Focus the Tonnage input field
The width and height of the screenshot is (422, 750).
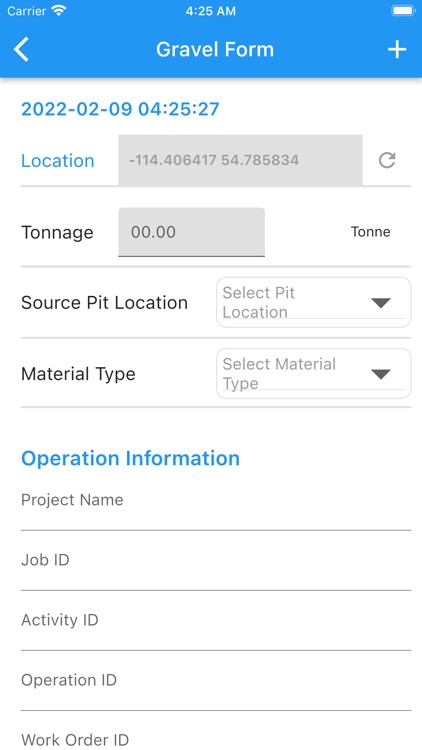tap(191, 232)
